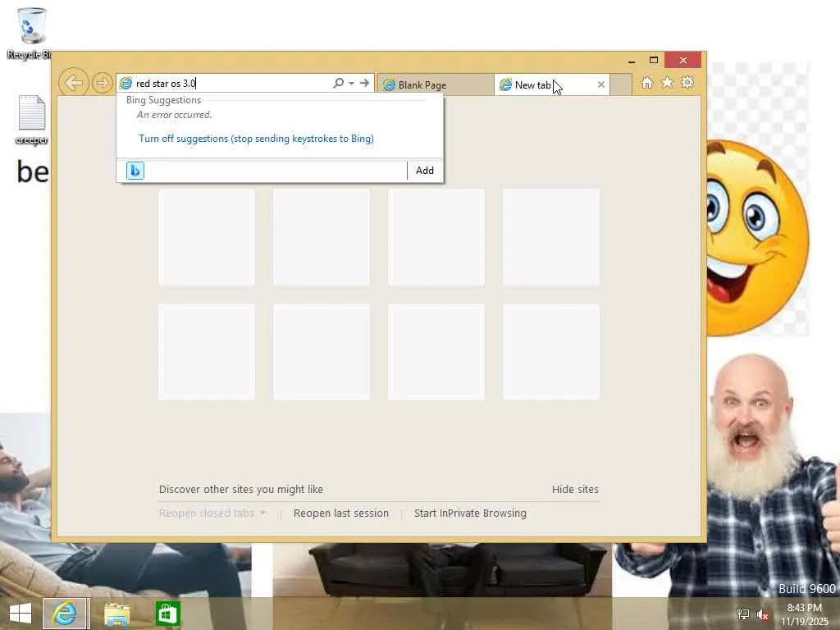Screen dimensions: 840x630
Task: Open the Tools gear menu
Action: tap(687, 83)
